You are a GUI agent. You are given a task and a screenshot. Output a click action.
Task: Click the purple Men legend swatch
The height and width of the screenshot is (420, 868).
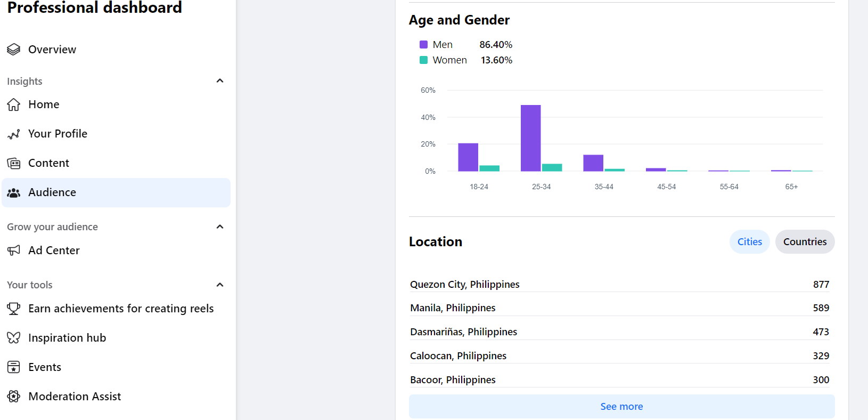point(424,45)
